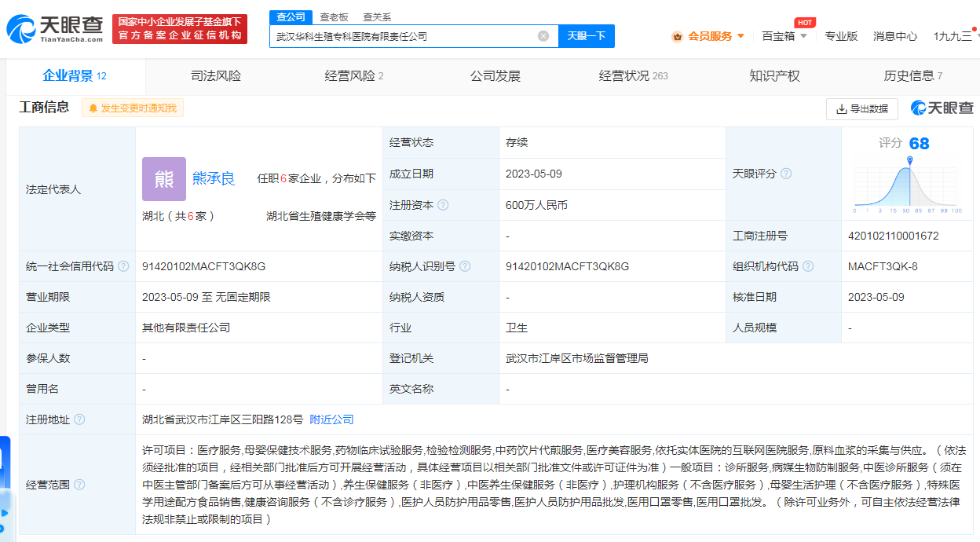The image size is (980, 542).
Task: Click the 天眼查 logo beside export button
Action: click(942, 108)
